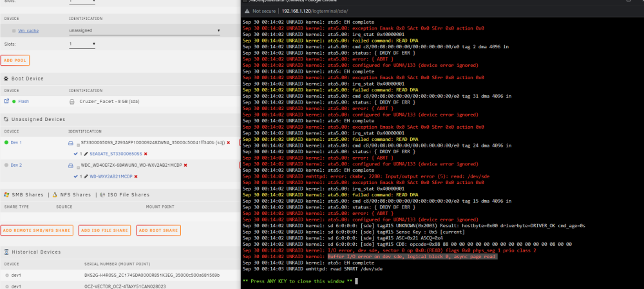
Task: Click the green status indicator for Dev 1
Action: coord(6,142)
